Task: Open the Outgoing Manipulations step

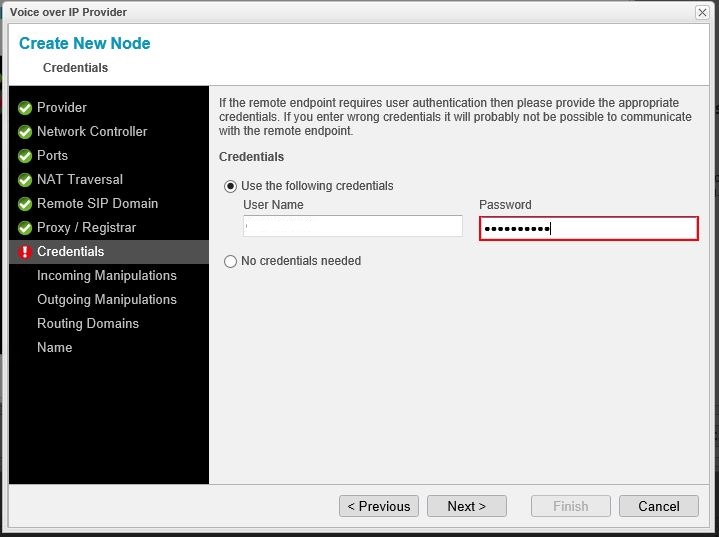Action: (106, 300)
